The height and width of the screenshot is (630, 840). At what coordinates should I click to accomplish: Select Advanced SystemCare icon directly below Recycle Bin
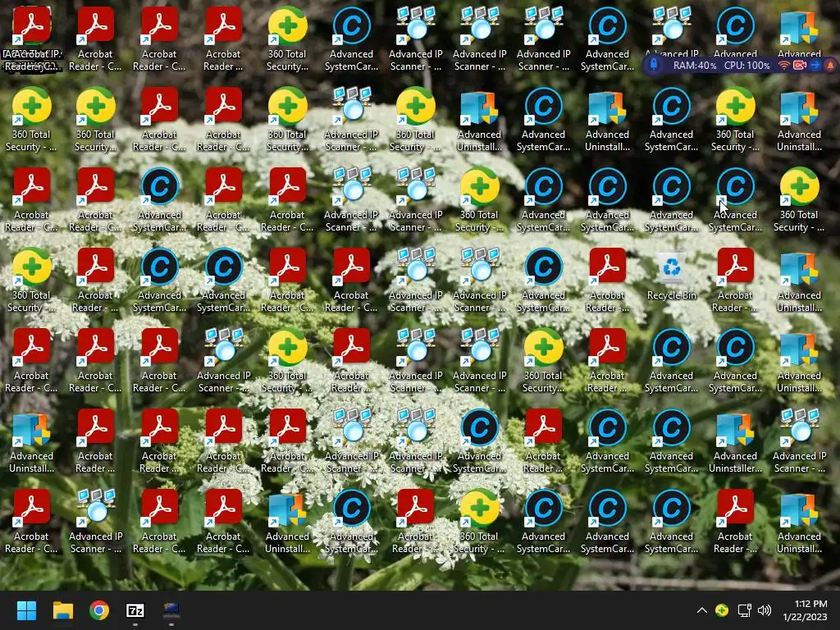671,359
